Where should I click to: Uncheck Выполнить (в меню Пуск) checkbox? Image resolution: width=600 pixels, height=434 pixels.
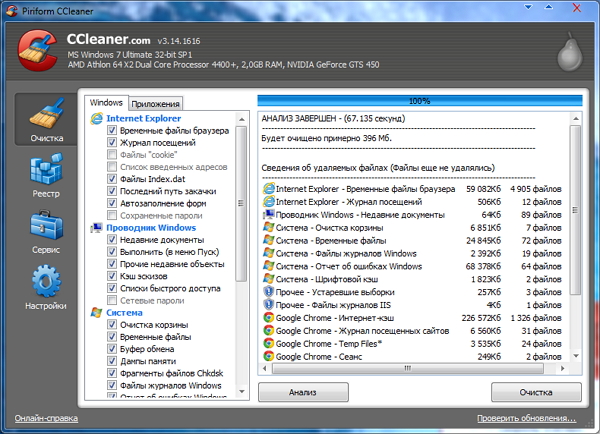[112, 252]
